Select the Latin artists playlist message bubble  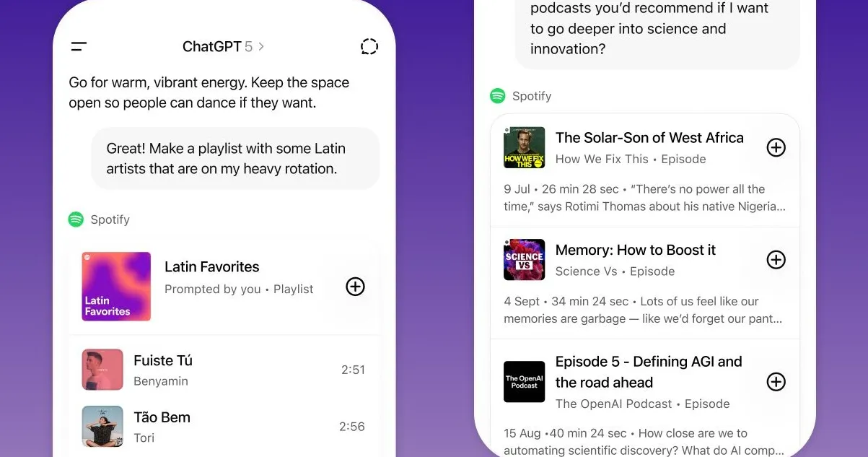point(235,159)
